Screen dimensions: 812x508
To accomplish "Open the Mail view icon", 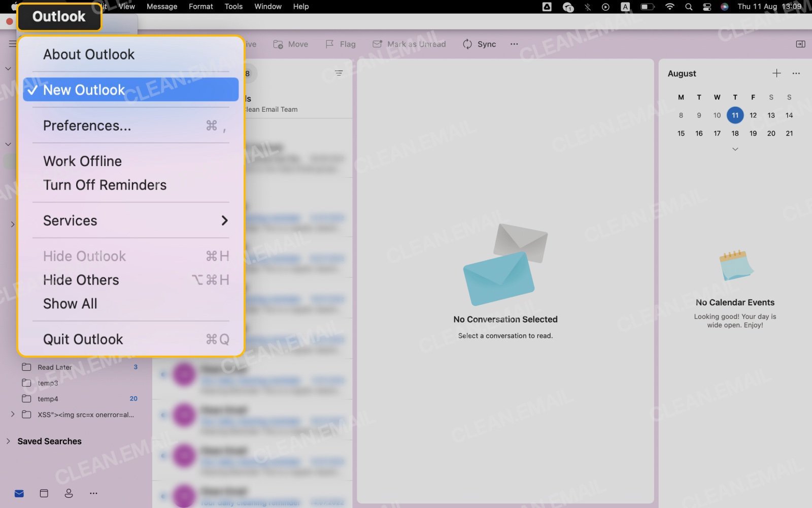I will [x=19, y=493].
